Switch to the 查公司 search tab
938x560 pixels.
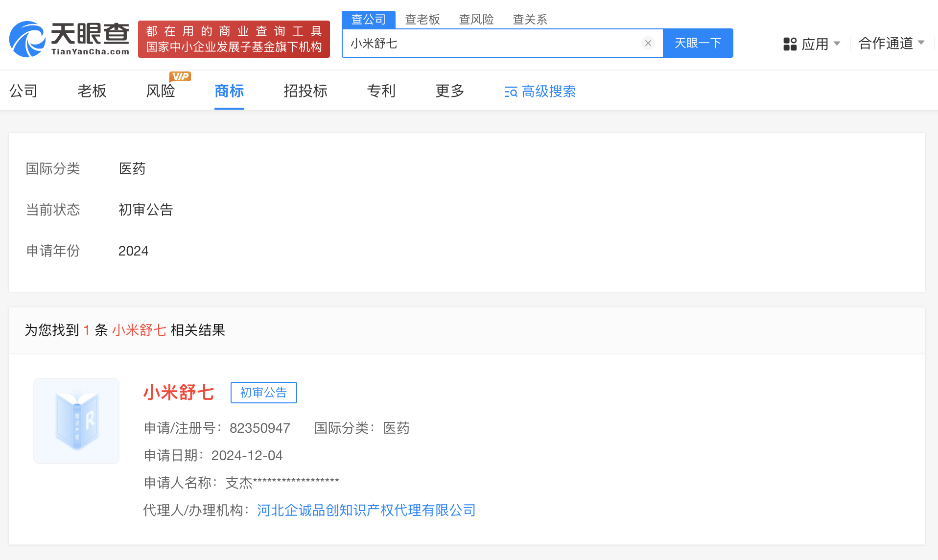(x=369, y=20)
